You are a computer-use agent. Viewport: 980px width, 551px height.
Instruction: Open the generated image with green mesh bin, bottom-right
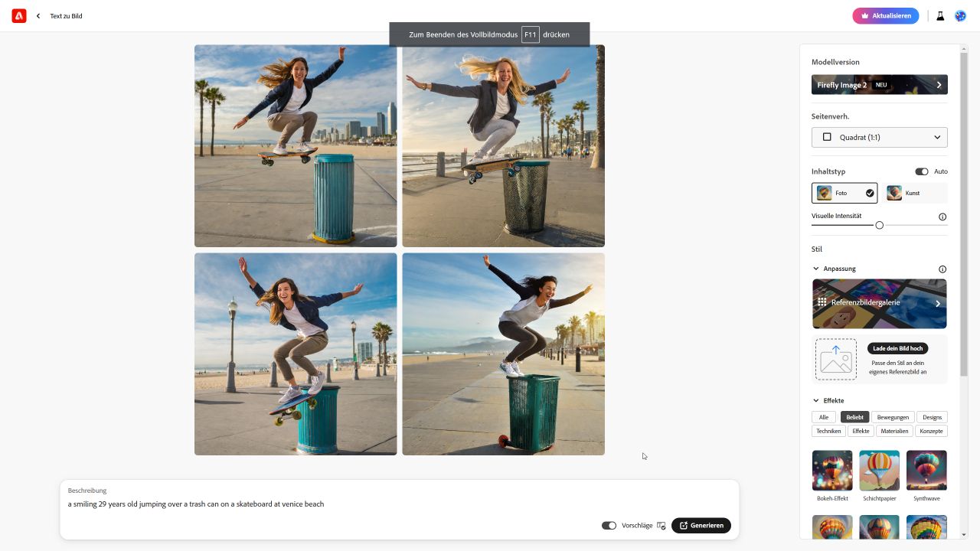(x=503, y=354)
